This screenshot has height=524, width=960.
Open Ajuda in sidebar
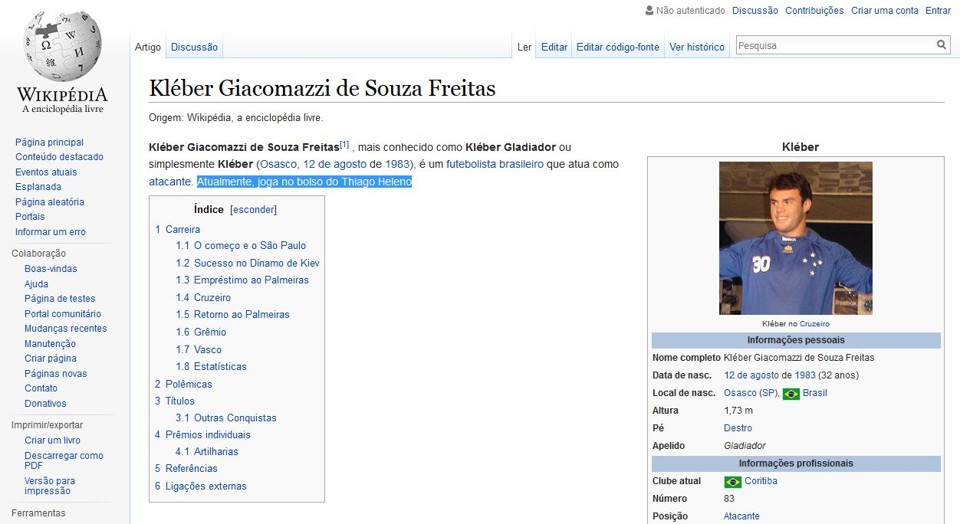coord(36,284)
